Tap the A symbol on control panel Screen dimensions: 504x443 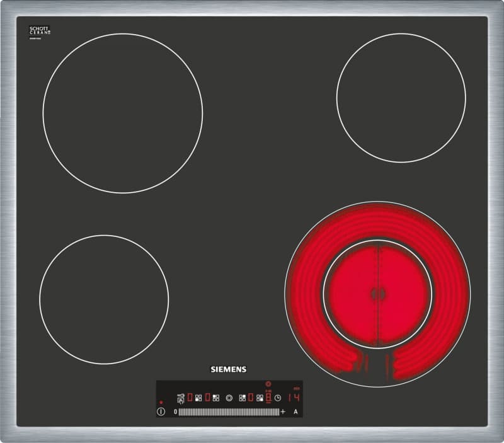295,411
